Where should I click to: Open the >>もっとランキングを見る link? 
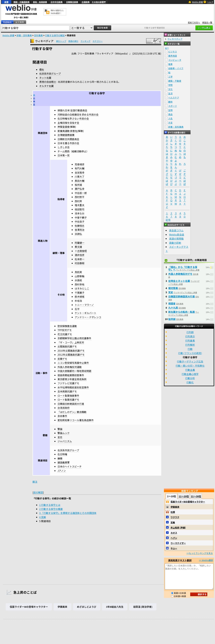(199, 553)
